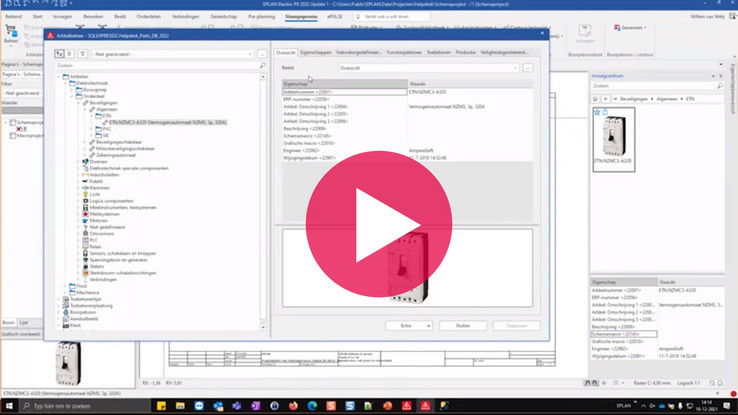Open the Invoegen ribbon menu
Viewport: 738px width, 415px height.
click(62, 16)
